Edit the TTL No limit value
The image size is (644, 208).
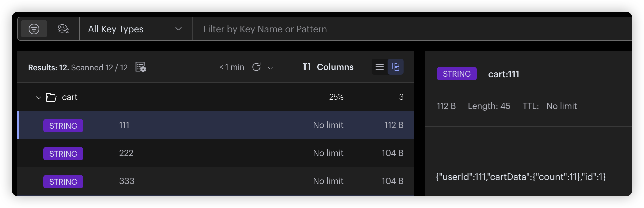tap(561, 106)
